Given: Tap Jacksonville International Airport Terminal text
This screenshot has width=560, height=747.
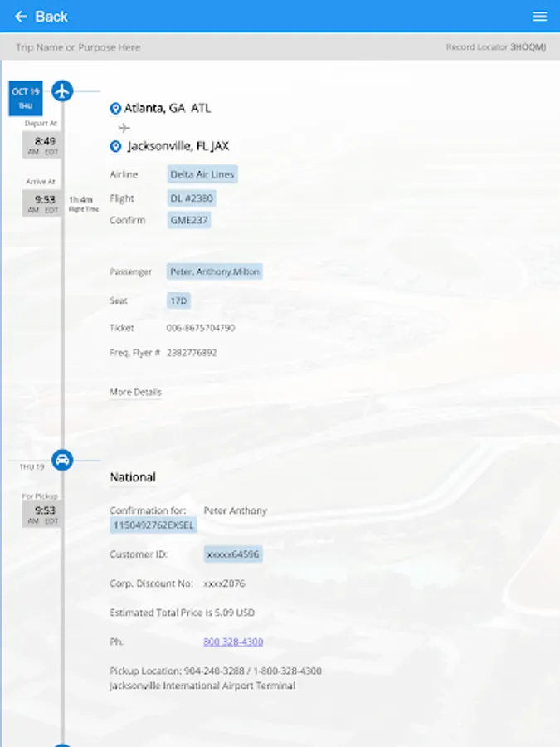Looking at the screenshot, I should click(202, 686).
